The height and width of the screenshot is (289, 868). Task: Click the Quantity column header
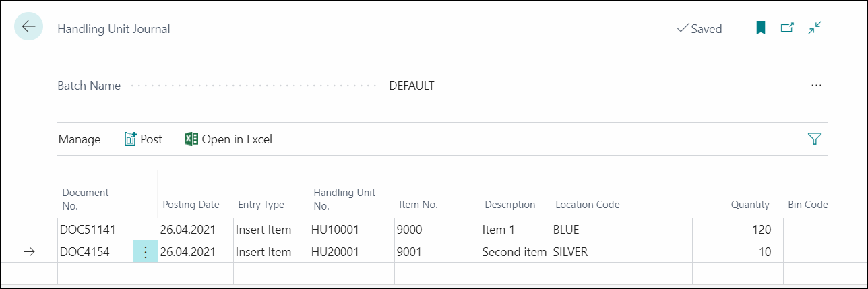[749, 205]
